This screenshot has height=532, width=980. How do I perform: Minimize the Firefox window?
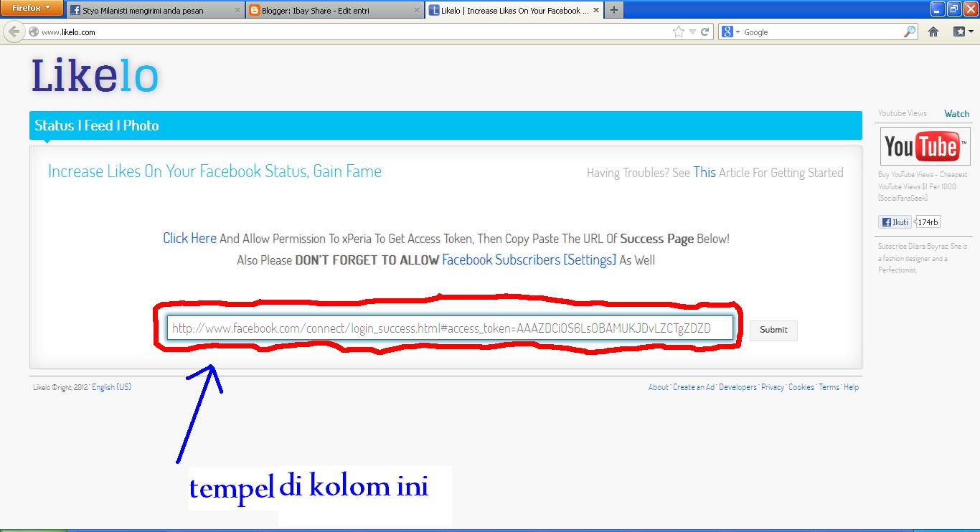938,9
